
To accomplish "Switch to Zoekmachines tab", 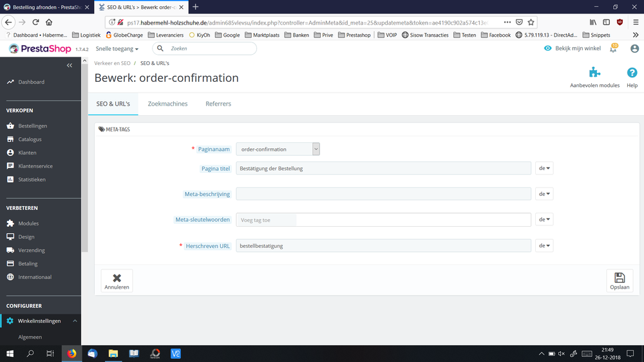I will click(167, 104).
